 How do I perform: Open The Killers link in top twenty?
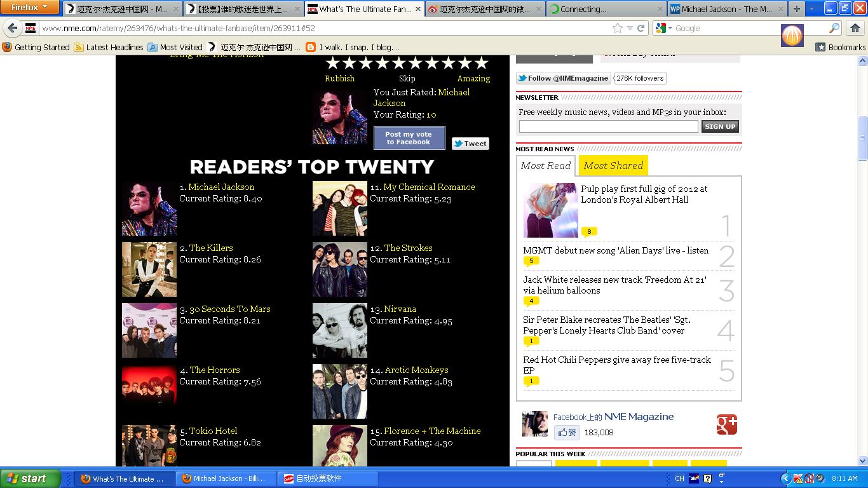211,248
